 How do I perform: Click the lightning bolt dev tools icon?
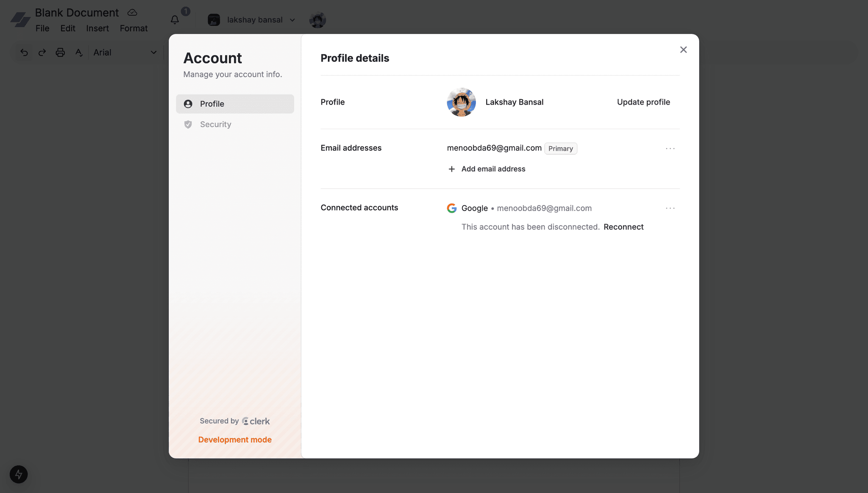(19, 474)
